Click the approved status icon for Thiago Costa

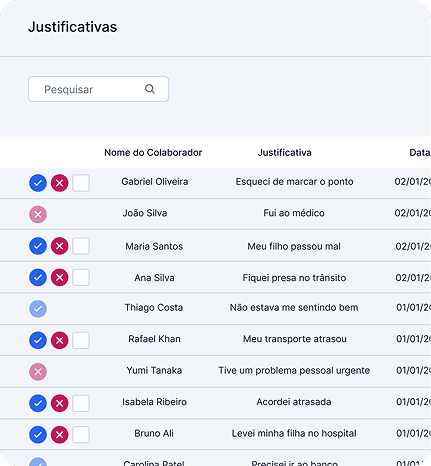[x=38, y=309]
